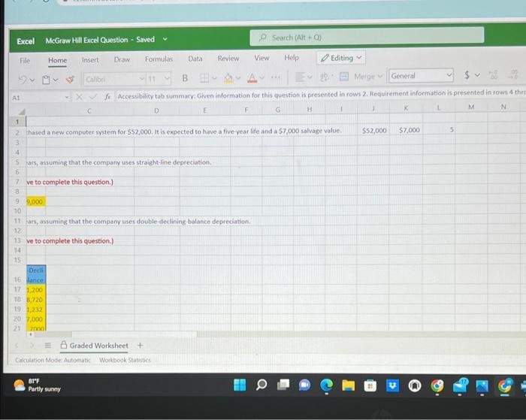The width and height of the screenshot is (526, 420).
Task: Click the formula bar confirm checkmark
Action: click(x=93, y=97)
